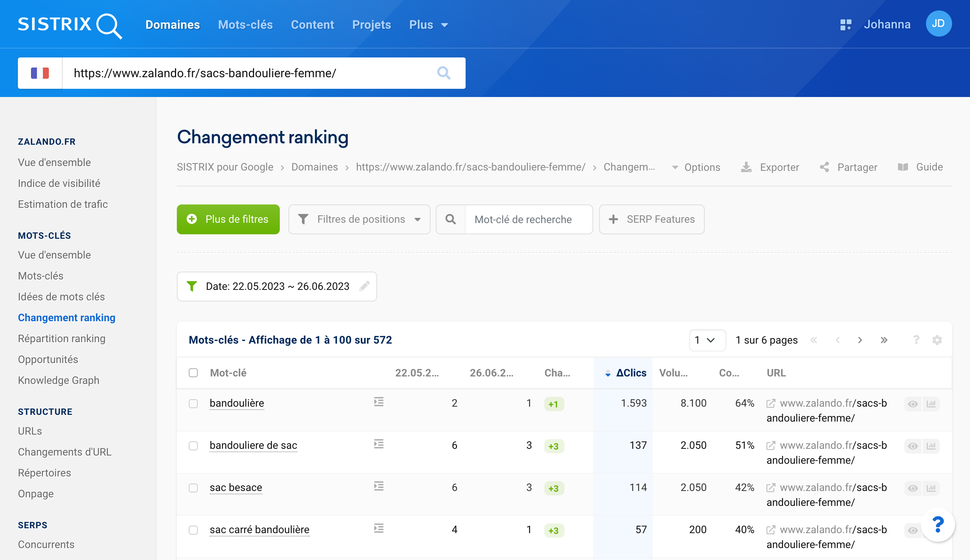The image size is (970, 560).
Task: Click the Partager share icon
Action: (824, 167)
